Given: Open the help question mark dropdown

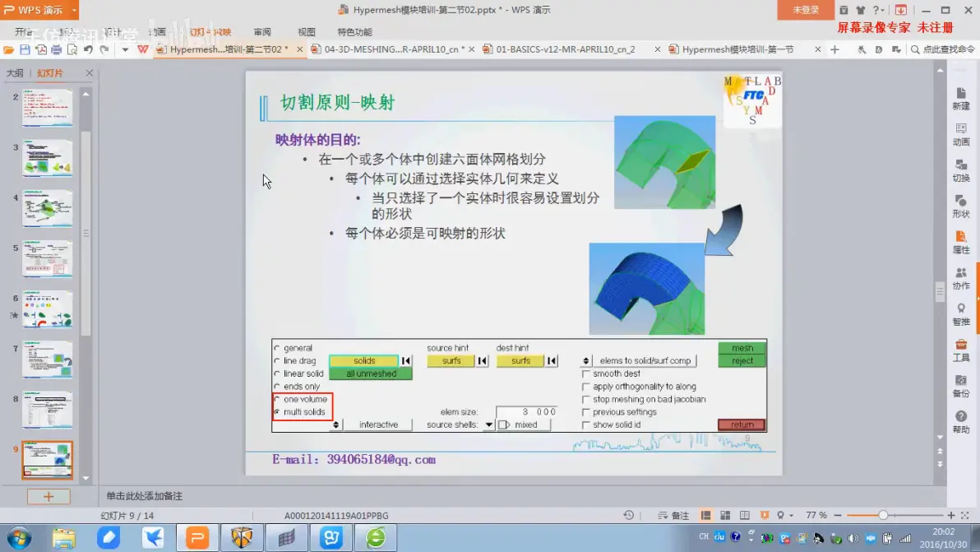Looking at the screenshot, I should click(877, 10).
